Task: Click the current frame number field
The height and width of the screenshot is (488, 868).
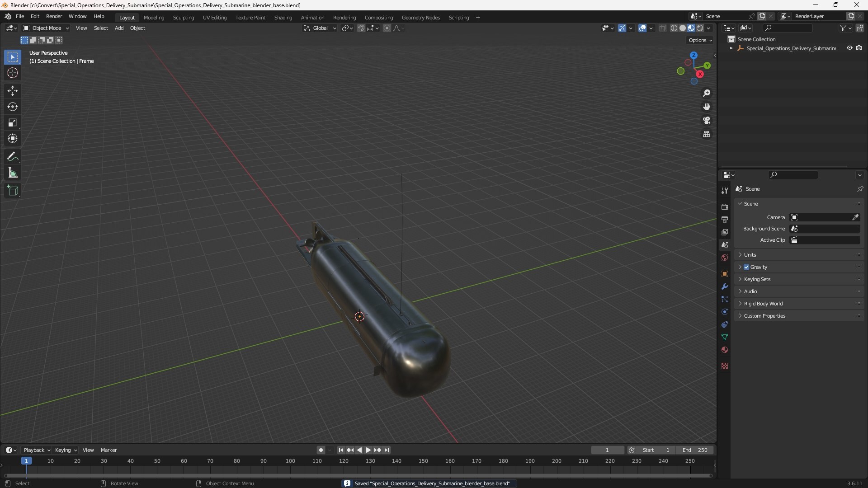Action: point(607,450)
